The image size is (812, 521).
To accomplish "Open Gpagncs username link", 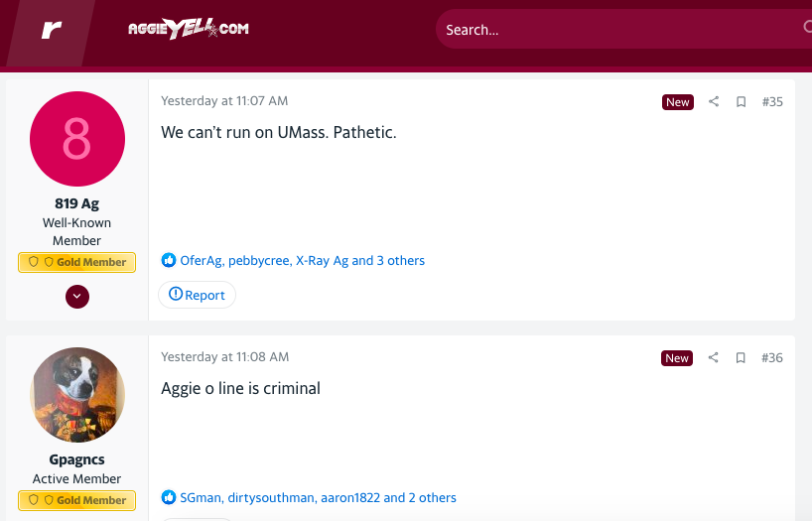I will tap(77, 460).
